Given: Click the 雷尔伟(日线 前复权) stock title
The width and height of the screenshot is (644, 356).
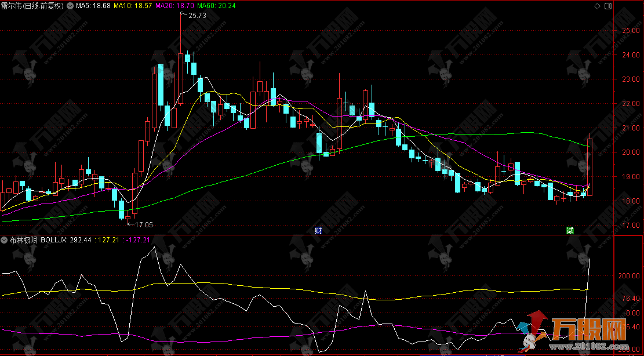Looking at the screenshot, I should pos(38,6).
